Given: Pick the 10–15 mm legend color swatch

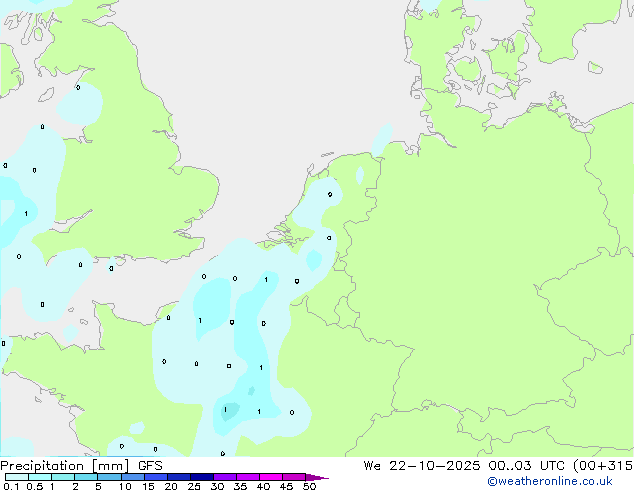Looking at the screenshot, I should [133, 477].
